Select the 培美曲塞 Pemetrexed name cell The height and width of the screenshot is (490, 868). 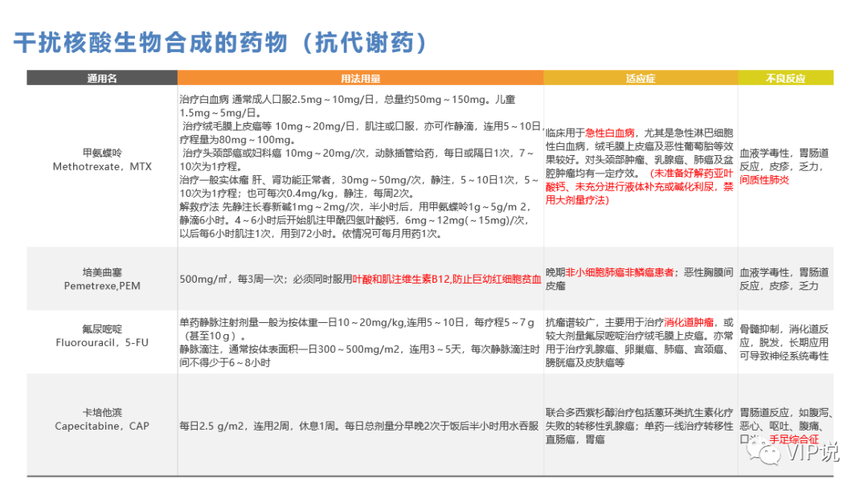click(102, 279)
